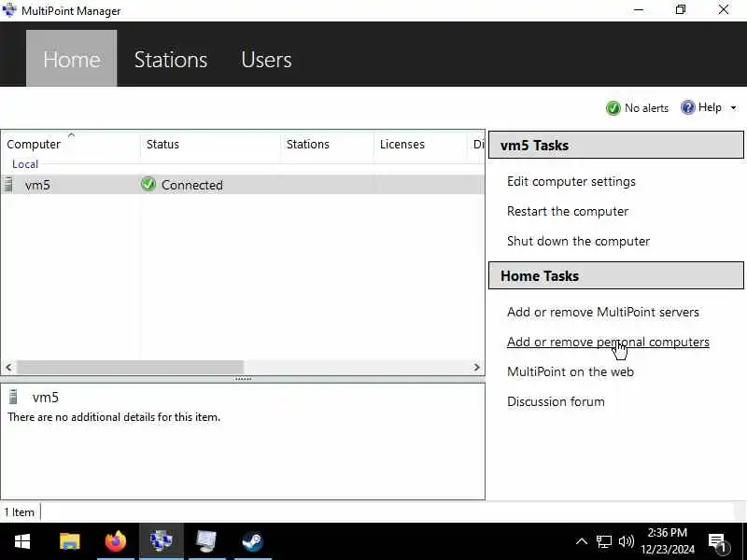The width and height of the screenshot is (747, 560).
Task: Launch File Explorer from the taskbar
Action: coord(69,541)
